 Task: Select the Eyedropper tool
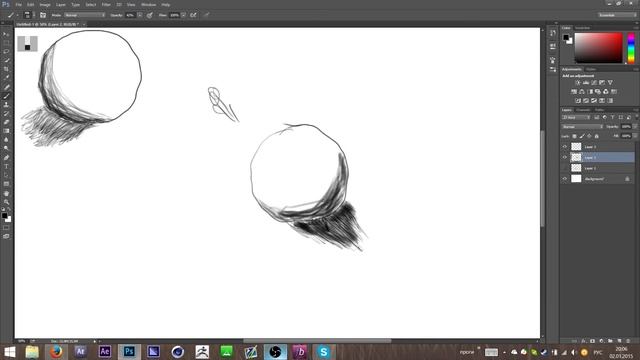pos(6,78)
